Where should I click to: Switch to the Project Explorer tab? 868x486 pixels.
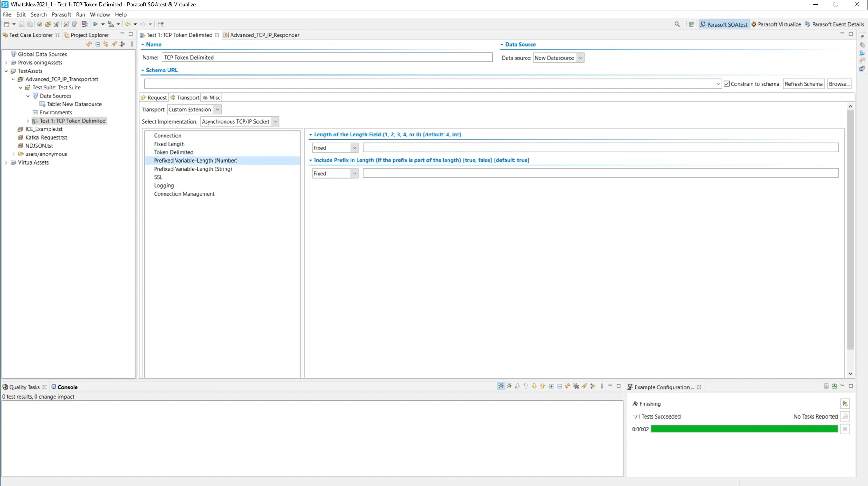tap(86, 35)
